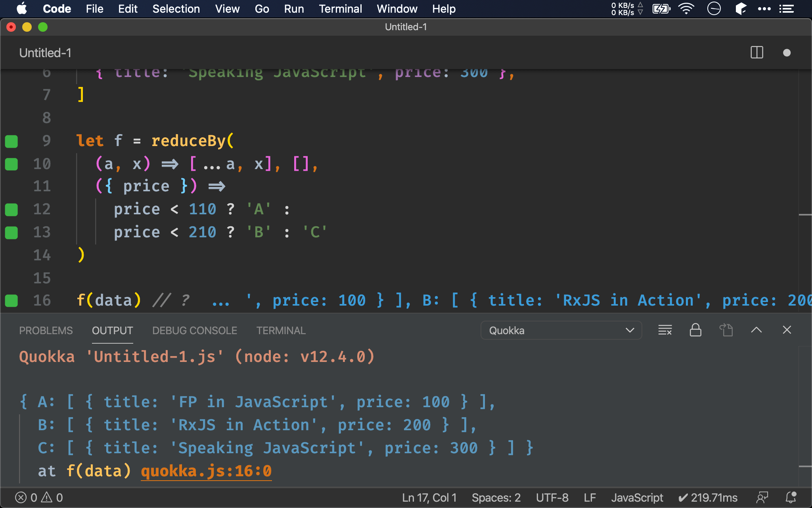Click the Do Not Disturb circle icon

coord(714,9)
